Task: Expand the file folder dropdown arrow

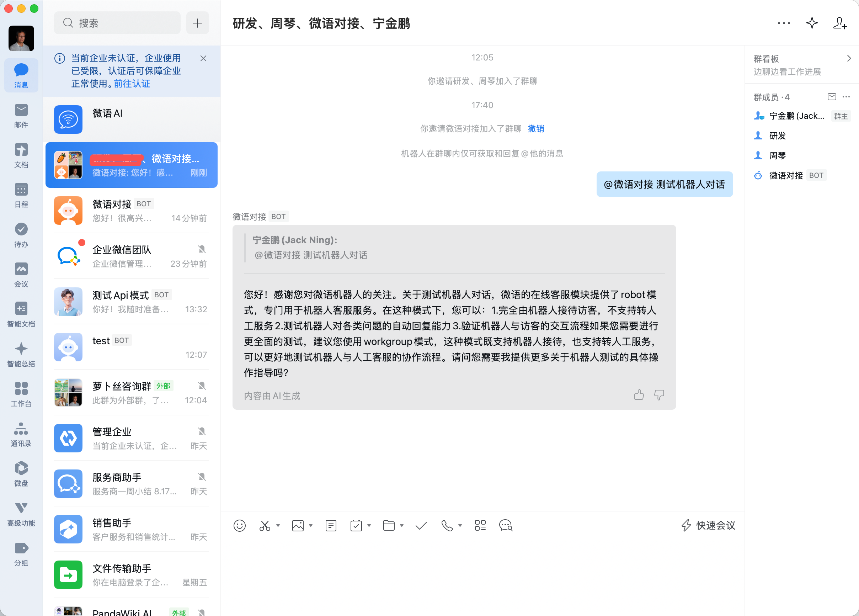Action: 402,525
